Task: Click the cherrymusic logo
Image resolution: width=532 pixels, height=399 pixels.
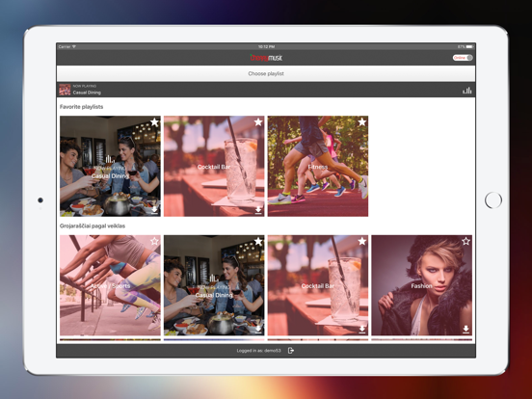Action: point(266,58)
